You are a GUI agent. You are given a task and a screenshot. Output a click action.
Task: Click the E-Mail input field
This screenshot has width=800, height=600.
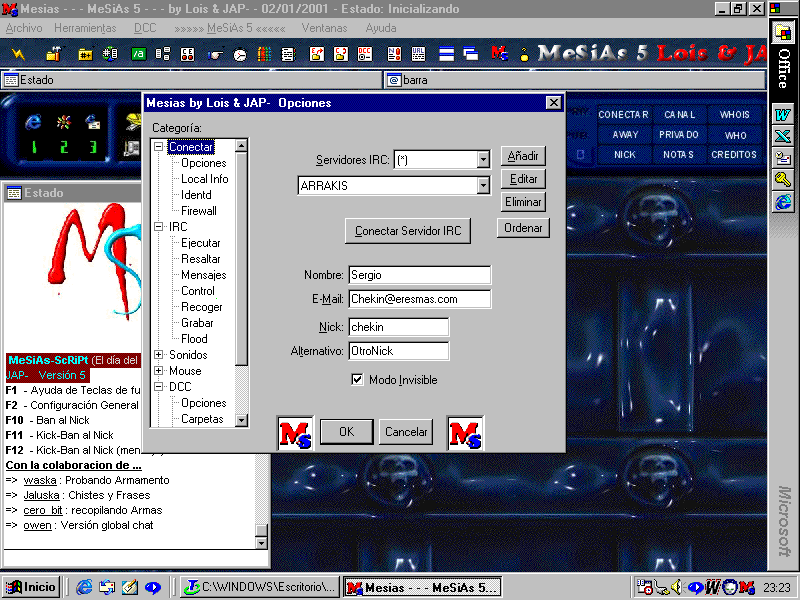(x=420, y=299)
